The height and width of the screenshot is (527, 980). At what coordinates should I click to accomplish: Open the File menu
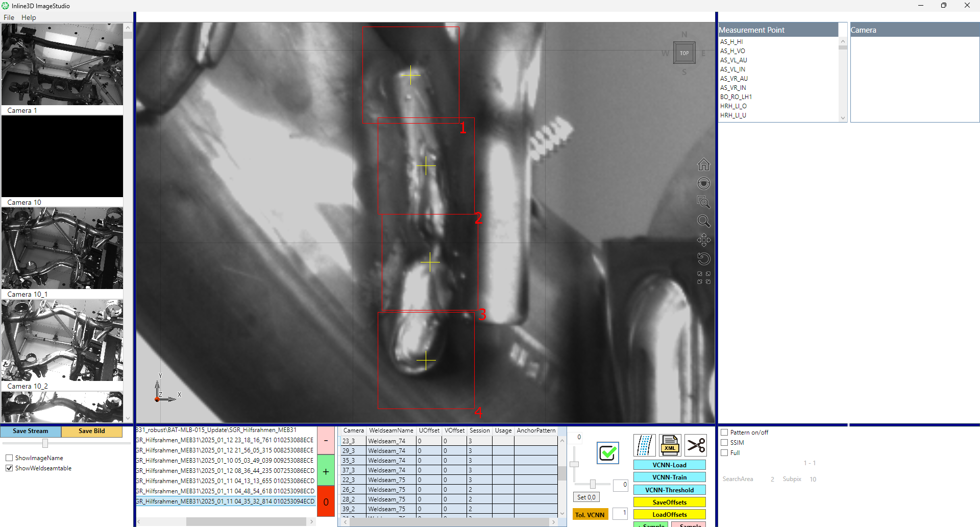(x=9, y=17)
